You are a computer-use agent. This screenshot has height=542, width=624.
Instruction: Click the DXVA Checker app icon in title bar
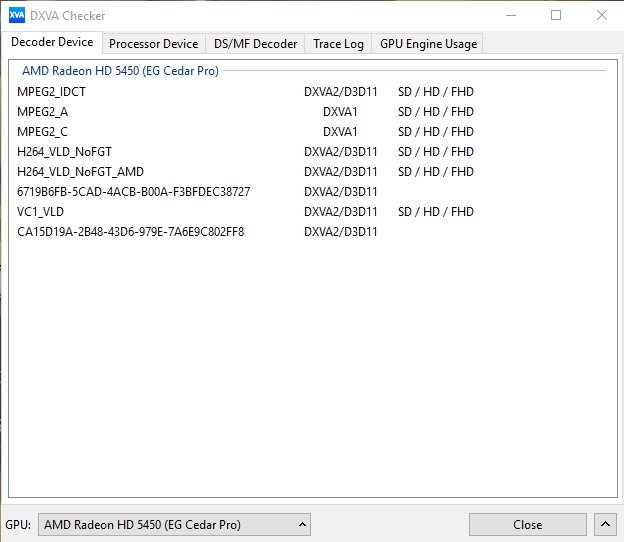16,15
